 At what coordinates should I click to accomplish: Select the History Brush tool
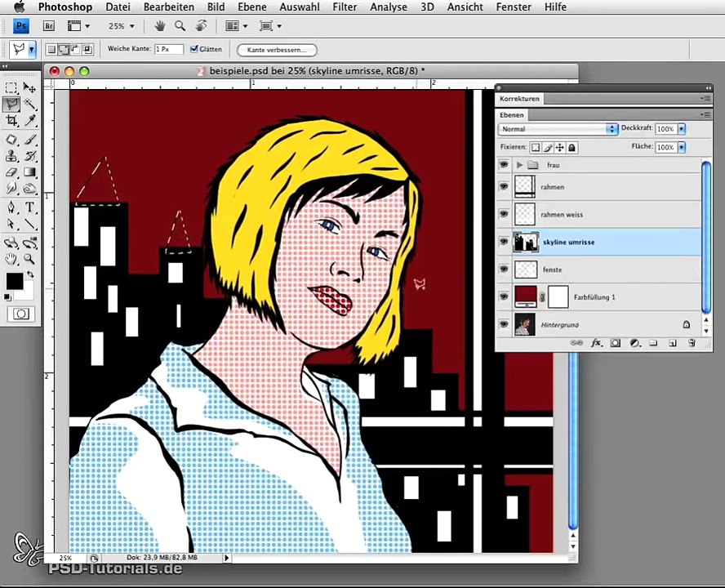[x=29, y=156]
